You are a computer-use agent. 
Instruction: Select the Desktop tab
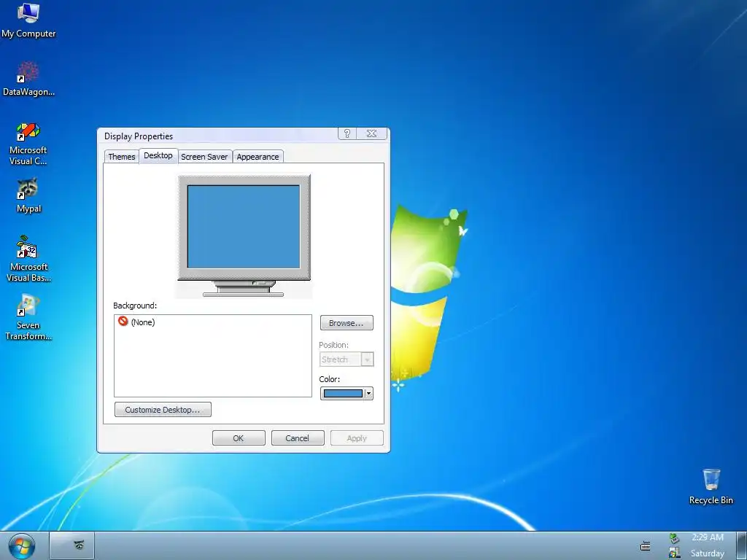coord(158,155)
